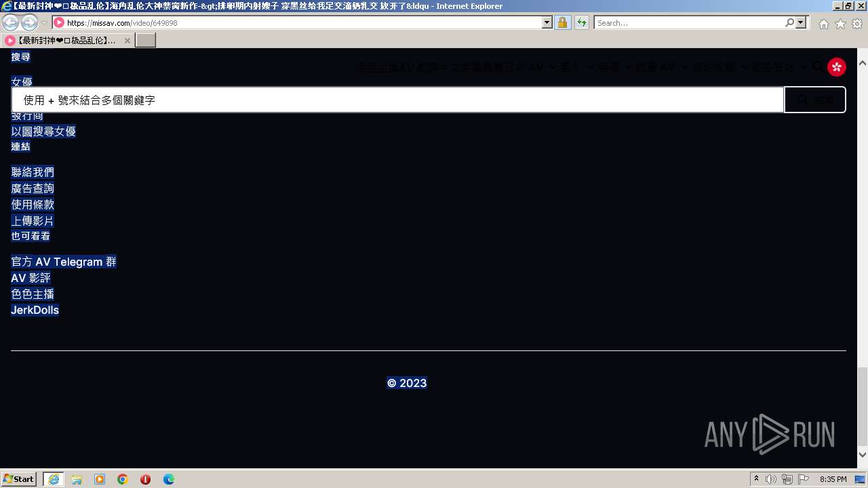Select the open missav browser tab
The height and width of the screenshot is (488, 868).
[68, 40]
